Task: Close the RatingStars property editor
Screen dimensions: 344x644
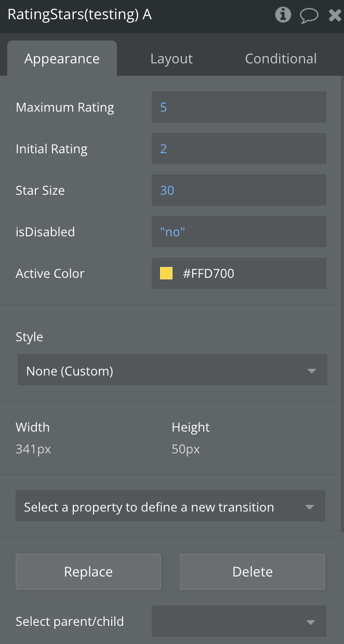Action: click(x=335, y=15)
